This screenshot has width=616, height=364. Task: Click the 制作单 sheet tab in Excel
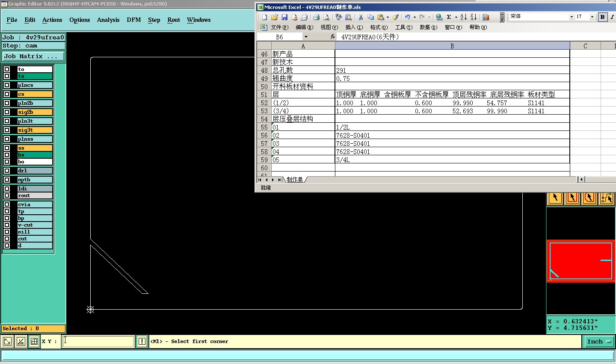pos(295,179)
